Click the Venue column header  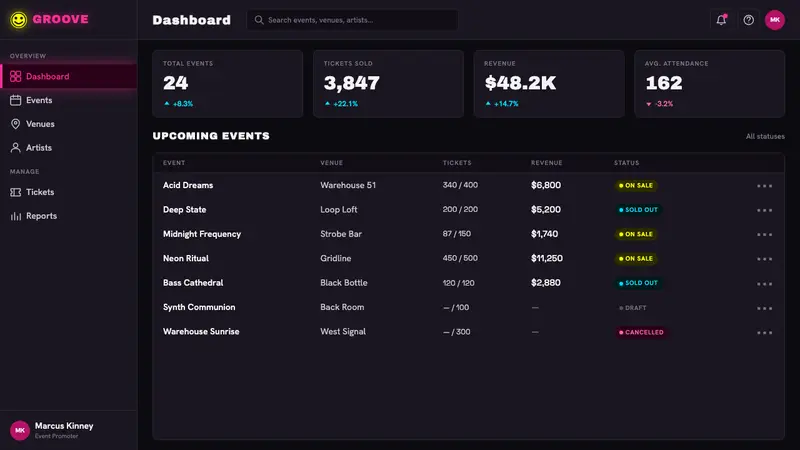[x=332, y=163]
